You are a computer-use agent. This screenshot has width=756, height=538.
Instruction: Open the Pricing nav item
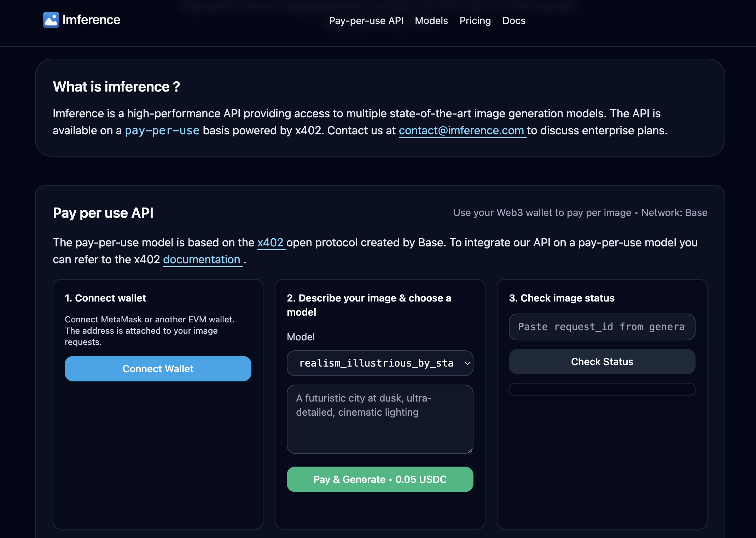pyautogui.click(x=475, y=21)
